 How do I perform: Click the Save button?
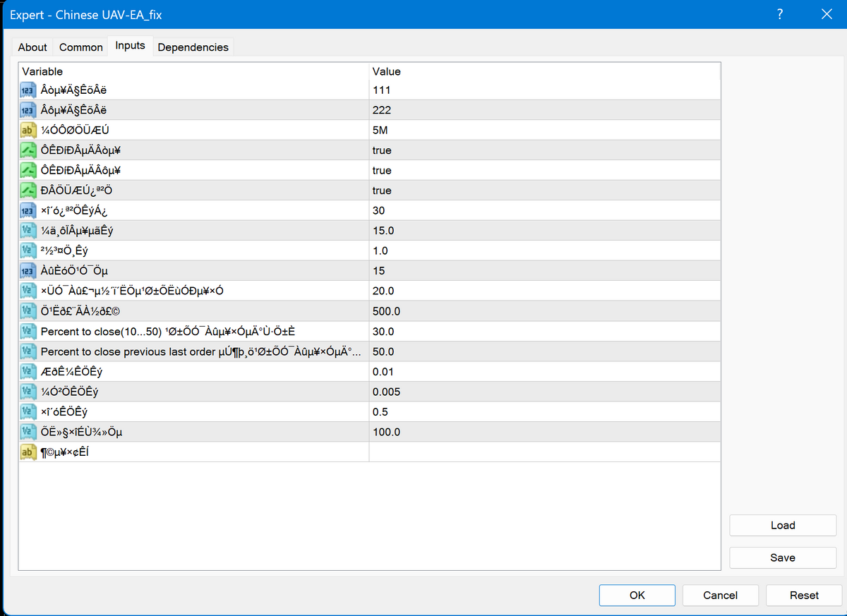[783, 557]
